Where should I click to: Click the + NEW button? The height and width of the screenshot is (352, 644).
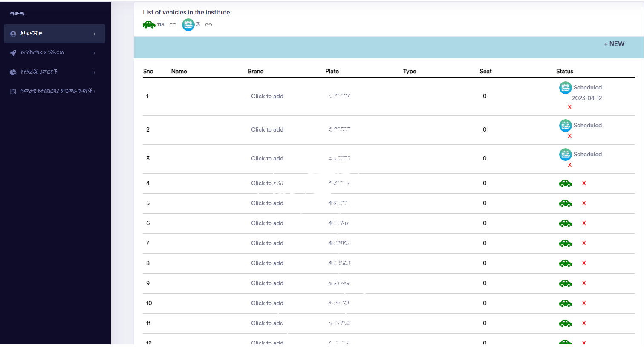click(x=614, y=44)
